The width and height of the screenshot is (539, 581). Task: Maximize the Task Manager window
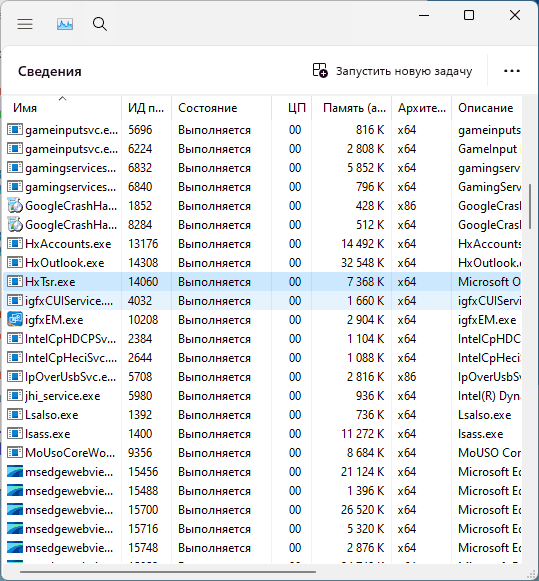469,15
